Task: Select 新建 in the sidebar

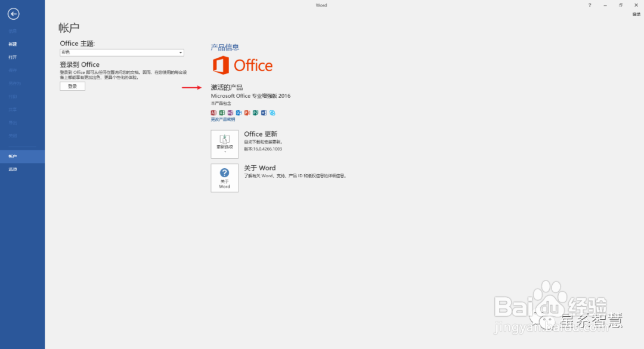Action: 13,44
